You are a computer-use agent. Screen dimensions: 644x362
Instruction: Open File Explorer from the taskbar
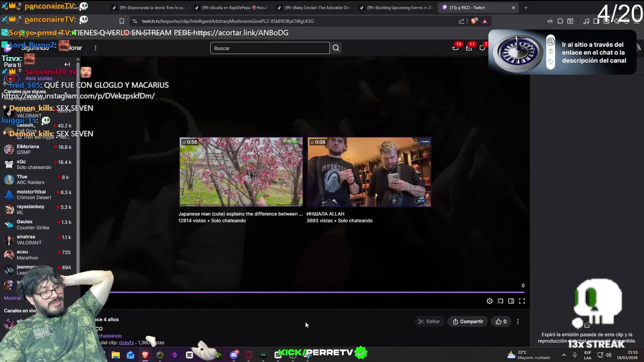point(116,355)
